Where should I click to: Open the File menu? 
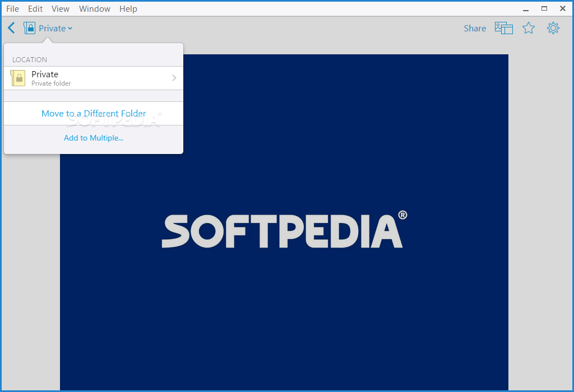[12, 9]
